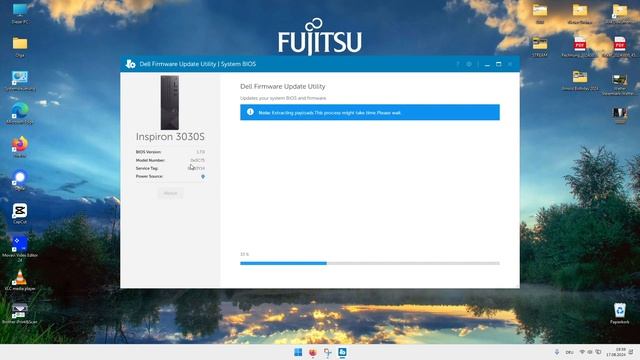
Task: Click the Inspiron 3030S tower image
Action: tap(170, 102)
